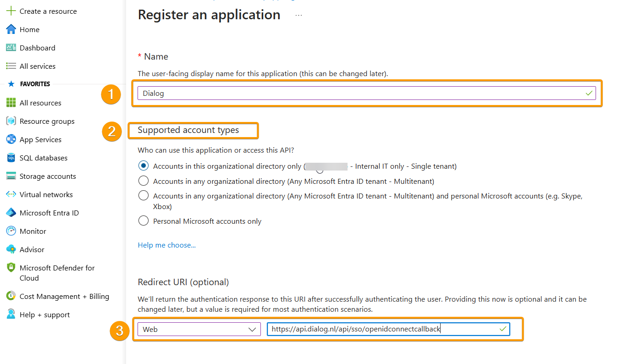The height and width of the screenshot is (364, 635).
Task: Click the Redirect URI text field
Action: tap(388, 329)
